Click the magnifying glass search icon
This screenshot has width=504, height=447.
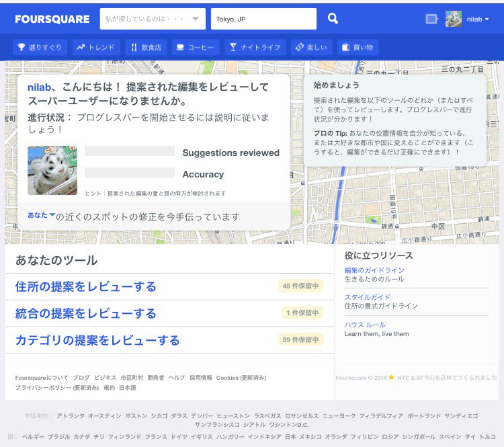[x=333, y=19]
